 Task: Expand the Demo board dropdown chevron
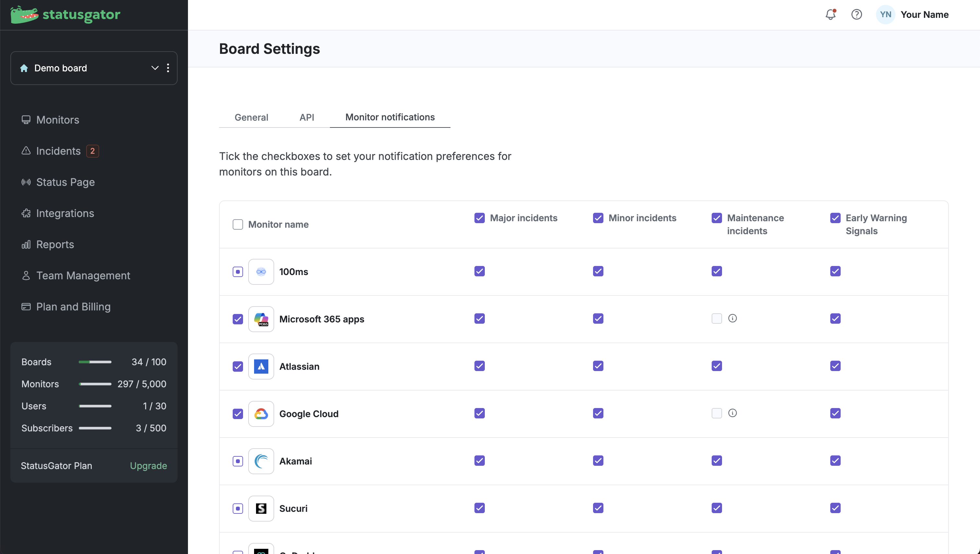point(155,68)
